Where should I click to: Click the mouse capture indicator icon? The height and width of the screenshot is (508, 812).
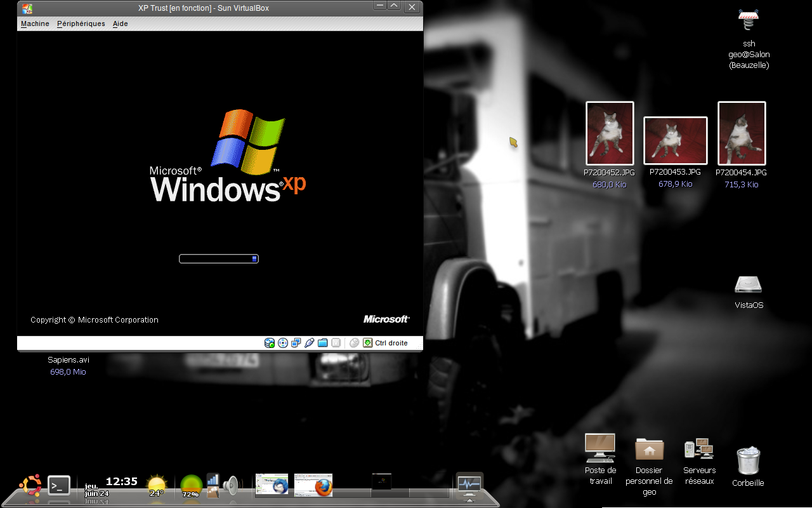(x=354, y=343)
